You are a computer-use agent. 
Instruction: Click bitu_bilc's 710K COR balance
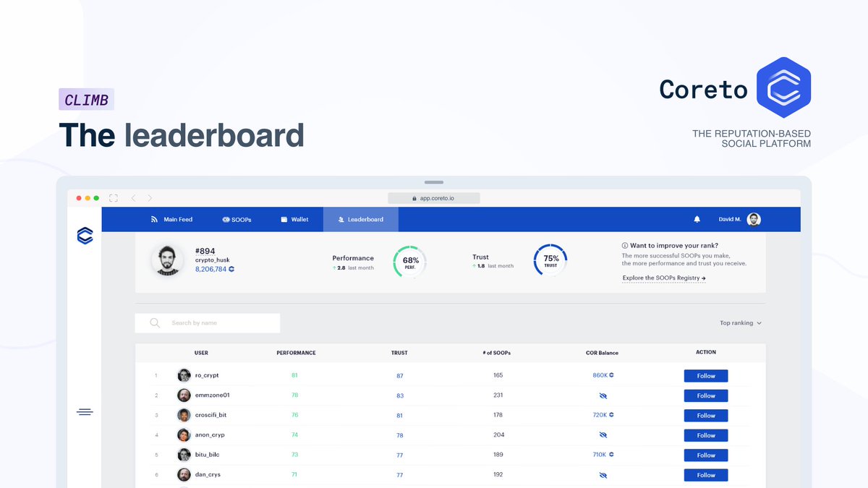(x=603, y=455)
